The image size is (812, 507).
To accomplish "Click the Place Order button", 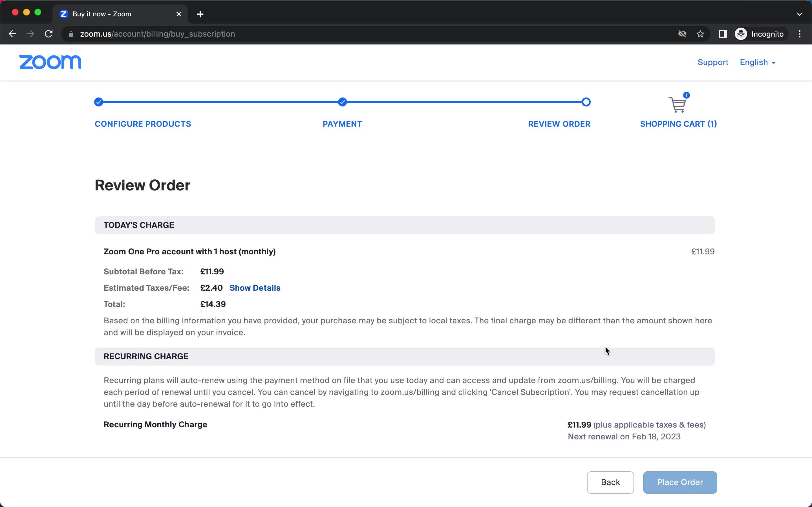I will pyautogui.click(x=680, y=482).
